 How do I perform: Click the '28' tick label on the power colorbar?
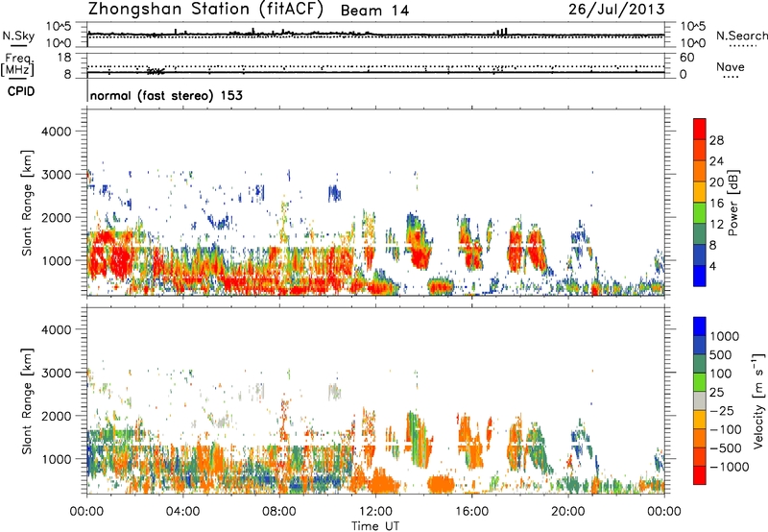coord(716,140)
